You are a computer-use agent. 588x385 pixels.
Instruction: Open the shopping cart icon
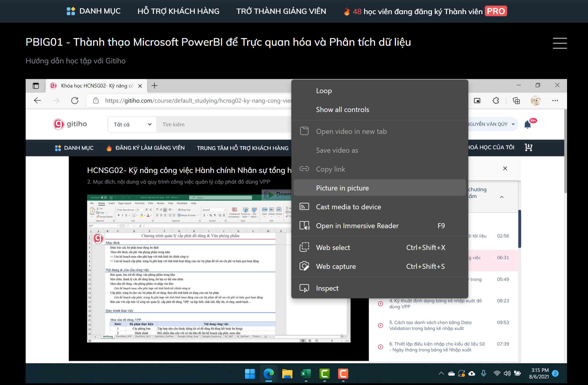point(528,147)
